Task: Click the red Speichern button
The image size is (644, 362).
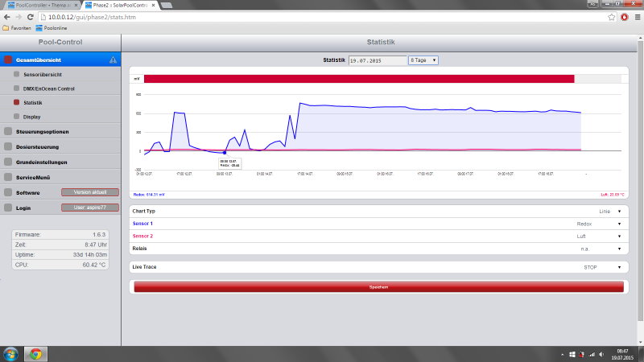Action: [378, 287]
